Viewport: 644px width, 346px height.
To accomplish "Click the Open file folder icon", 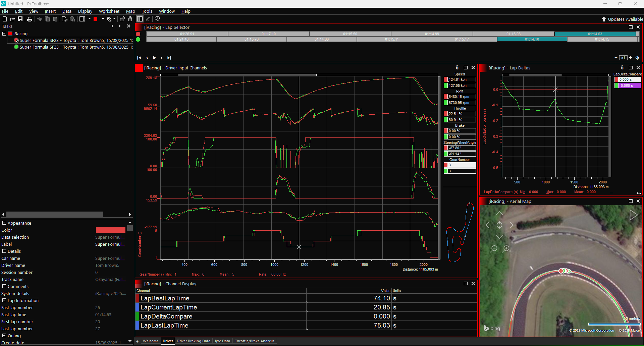I will pyautogui.click(x=12, y=19).
